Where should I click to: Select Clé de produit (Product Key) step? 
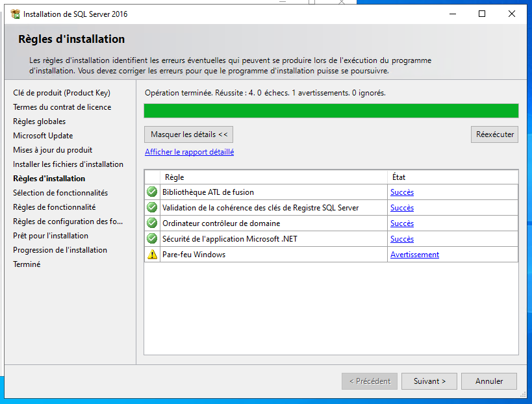click(x=62, y=93)
